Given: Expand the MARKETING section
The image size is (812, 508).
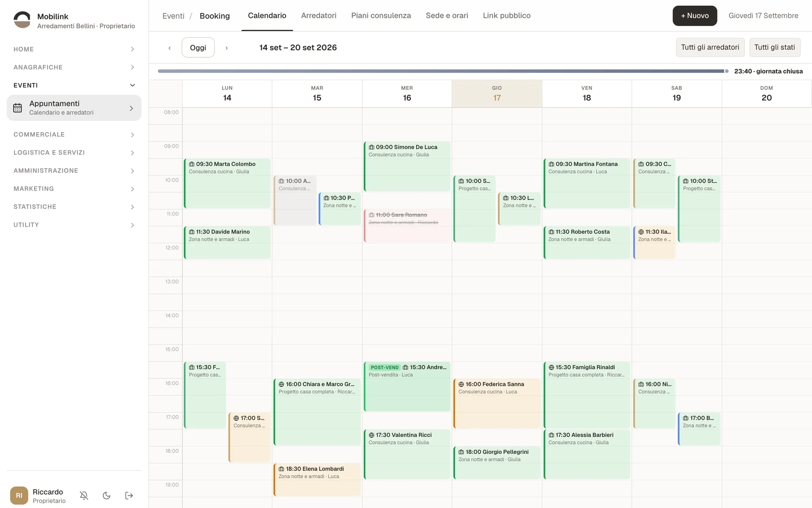Looking at the screenshot, I should pos(74,189).
